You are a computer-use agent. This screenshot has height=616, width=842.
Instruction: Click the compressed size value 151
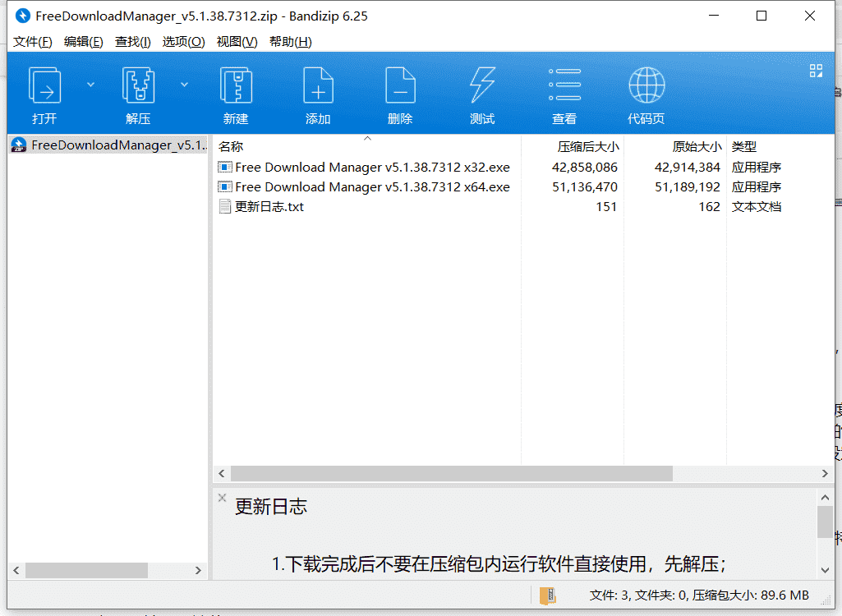606,207
